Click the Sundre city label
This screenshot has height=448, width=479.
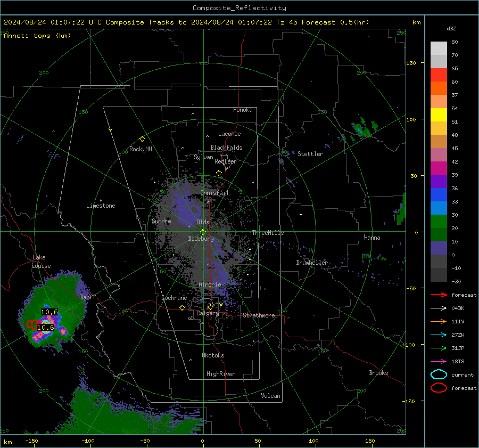[161, 221]
